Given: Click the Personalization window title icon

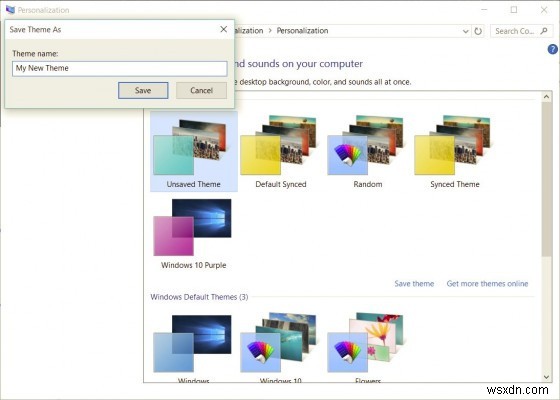Looking at the screenshot, I should pos(10,10).
